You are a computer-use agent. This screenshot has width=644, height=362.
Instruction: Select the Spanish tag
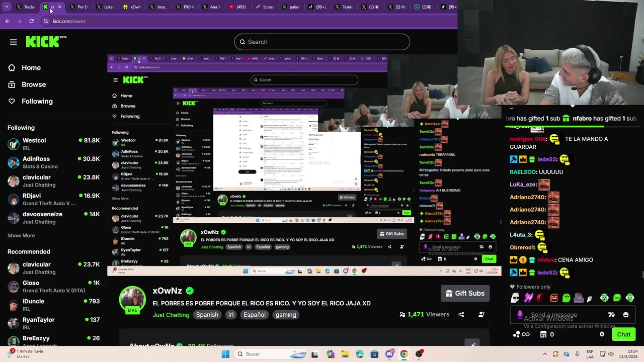[x=207, y=315]
